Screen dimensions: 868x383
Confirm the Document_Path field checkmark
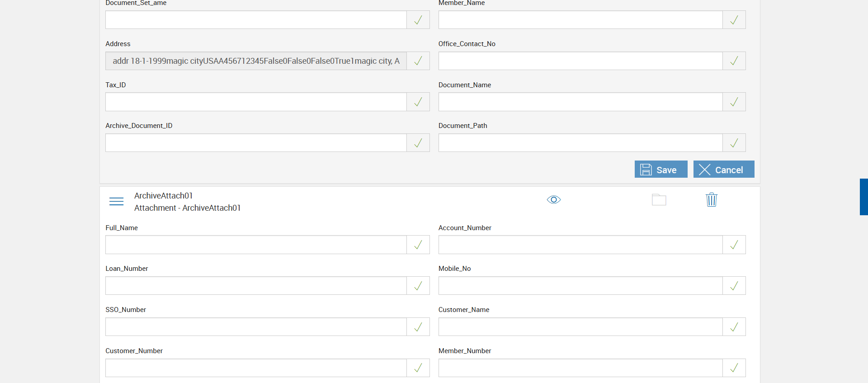[734, 143]
